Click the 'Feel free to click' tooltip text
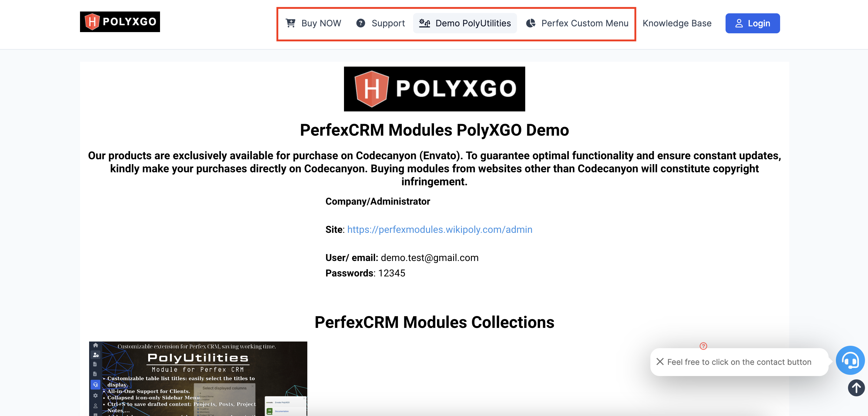Image resolution: width=868 pixels, height=416 pixels. point(739,362)
